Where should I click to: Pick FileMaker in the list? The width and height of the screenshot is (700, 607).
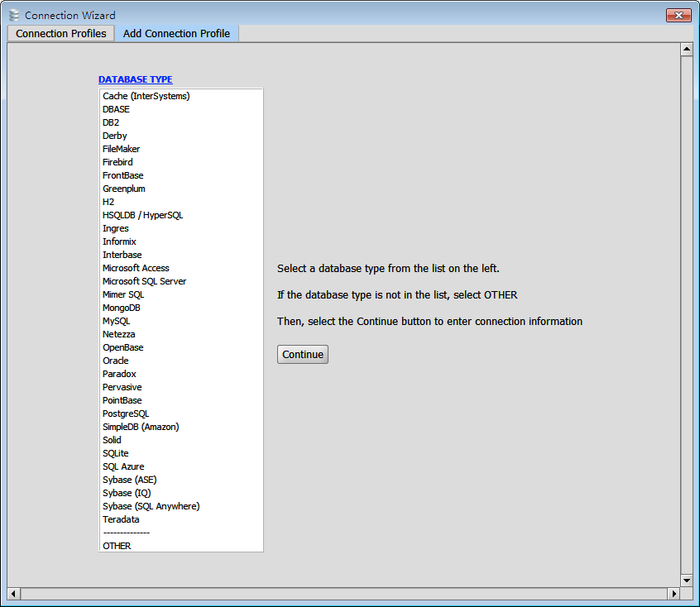pos(181,149)
